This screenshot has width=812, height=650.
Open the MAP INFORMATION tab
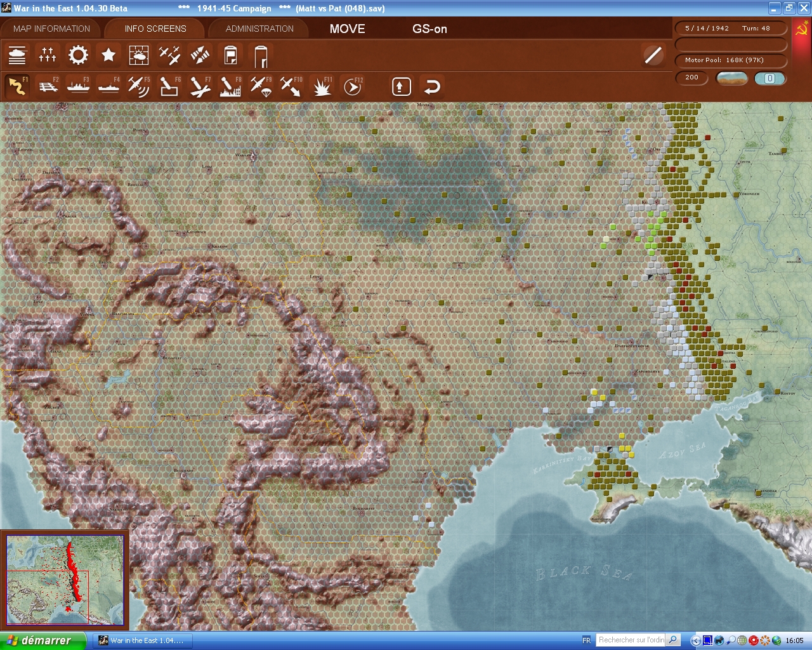click(x=51, y=29)
